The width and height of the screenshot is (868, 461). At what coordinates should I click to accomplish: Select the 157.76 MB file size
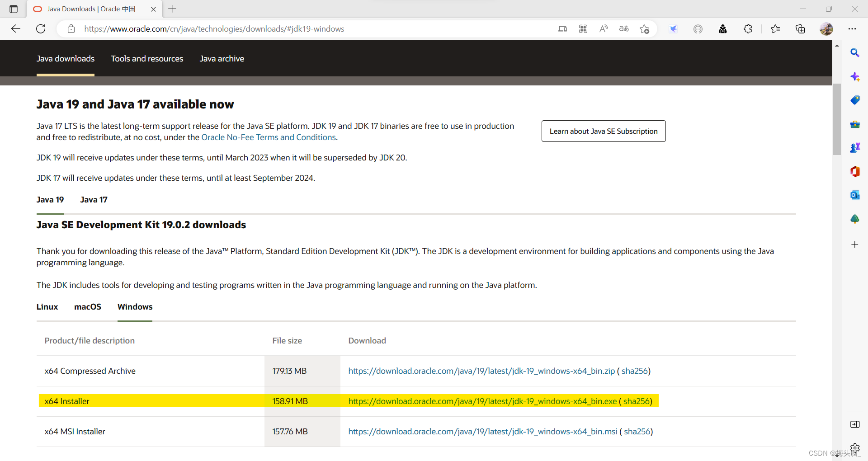(290, 432)
